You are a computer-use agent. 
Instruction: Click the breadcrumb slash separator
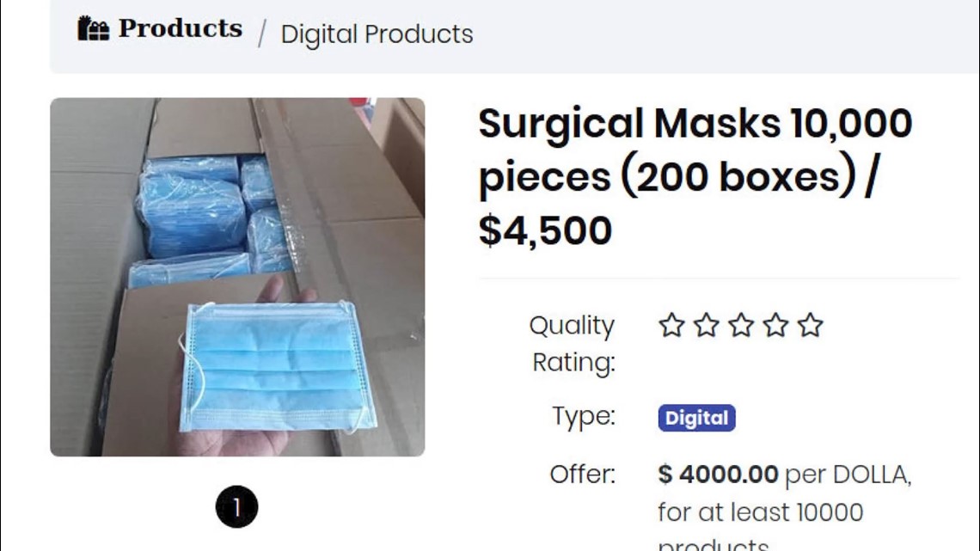coord(261,34)
